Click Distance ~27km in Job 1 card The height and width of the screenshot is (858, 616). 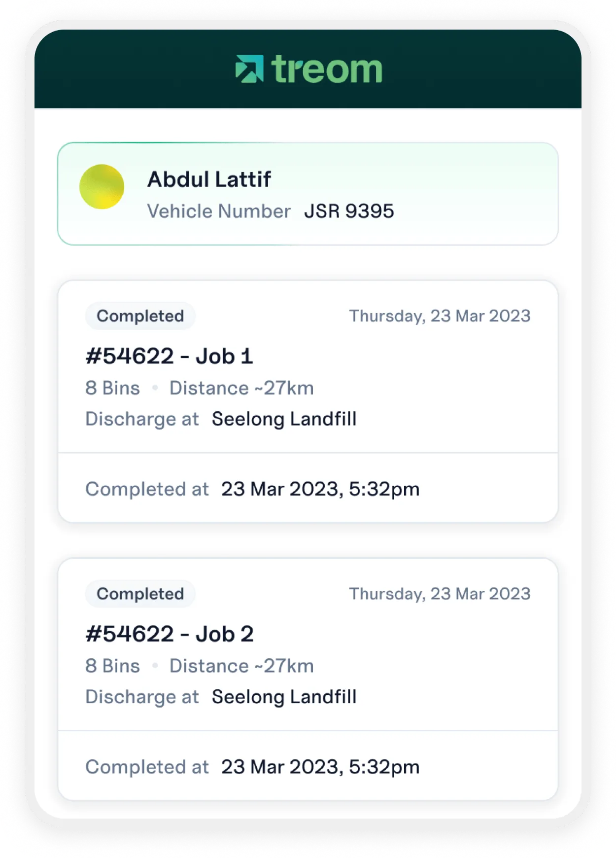(x=241, y=388)
